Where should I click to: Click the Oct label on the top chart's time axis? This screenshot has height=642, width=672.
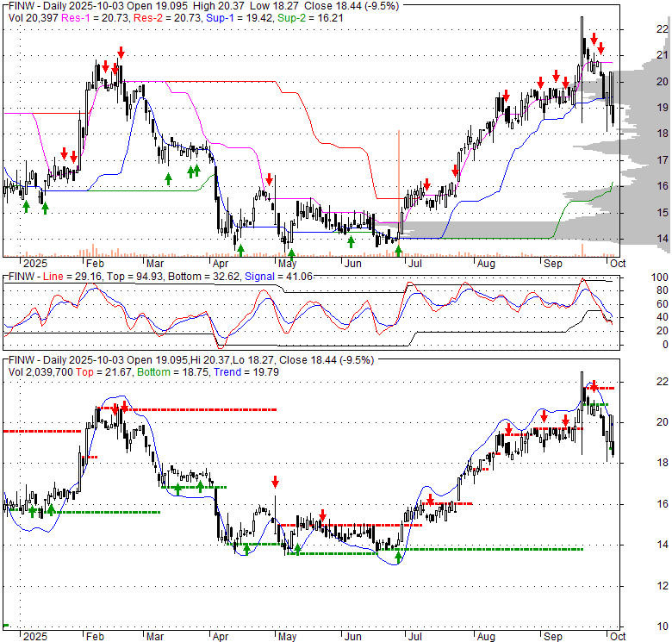618,263
